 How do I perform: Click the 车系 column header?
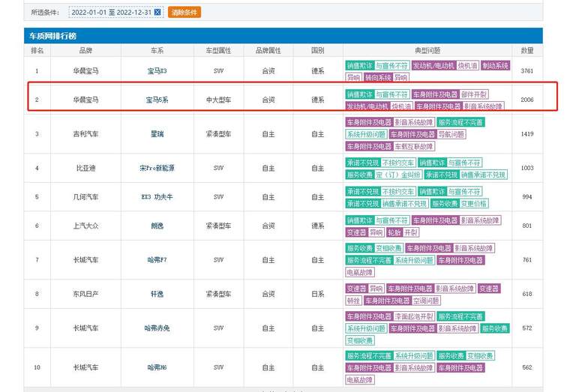point(157,50)
